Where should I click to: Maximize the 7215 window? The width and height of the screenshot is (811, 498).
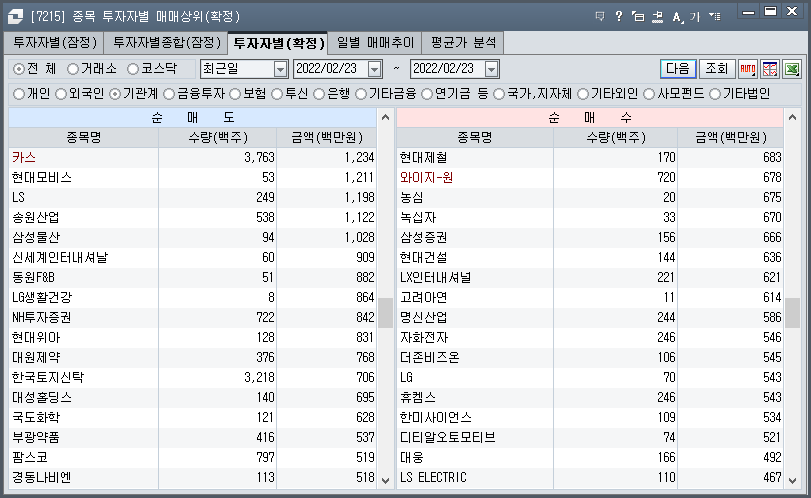coord(770,11)
